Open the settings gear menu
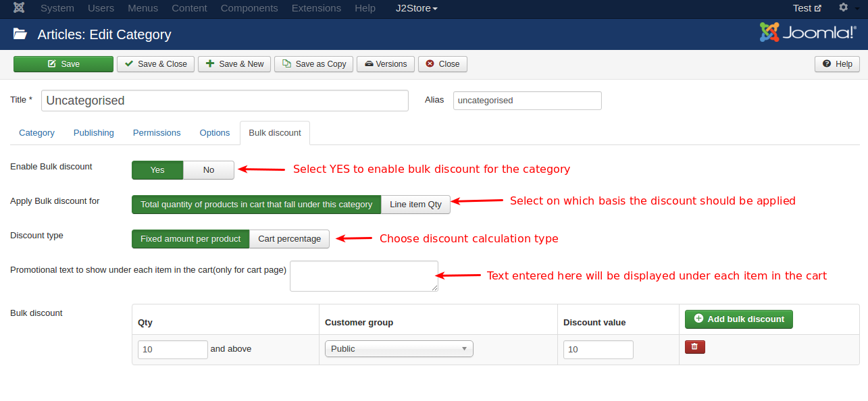The image size is (868, 401). point(843,8)
